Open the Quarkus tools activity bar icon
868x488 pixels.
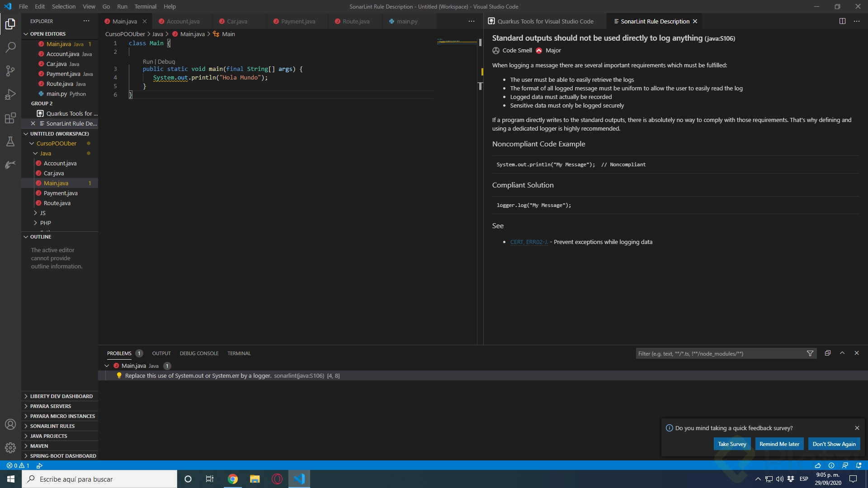tap(10, 165)
